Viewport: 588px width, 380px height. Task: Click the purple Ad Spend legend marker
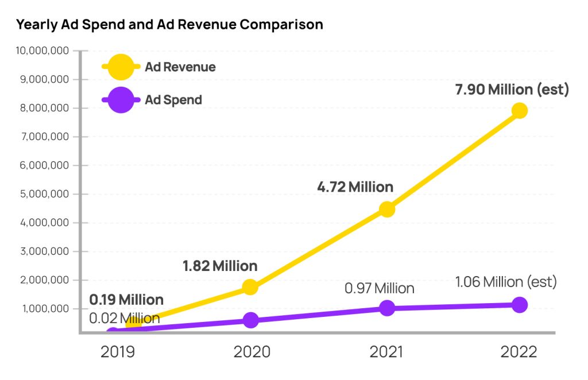[121, 100]
